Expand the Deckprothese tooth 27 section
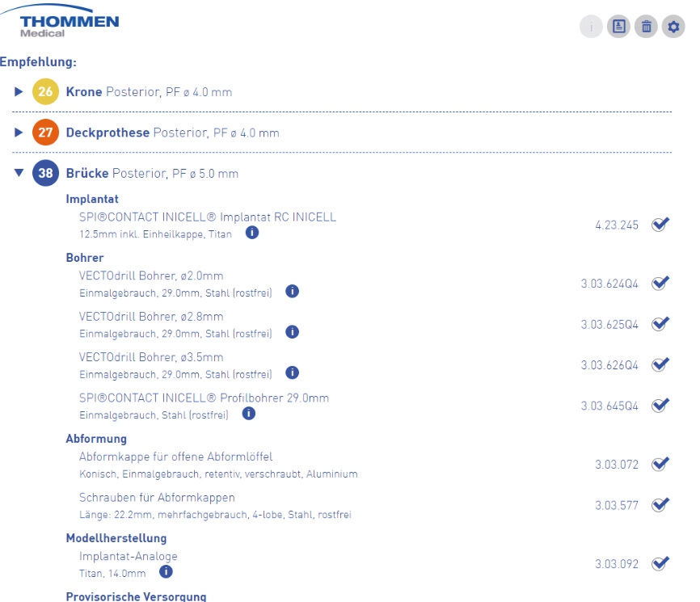 [19, 132]
